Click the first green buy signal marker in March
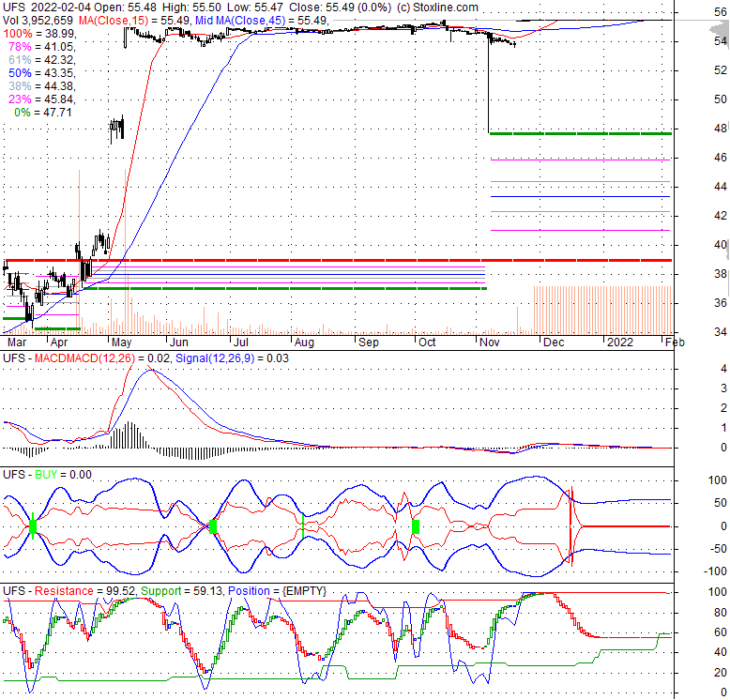This screenshot has width=730, height=700. (33, 526)
